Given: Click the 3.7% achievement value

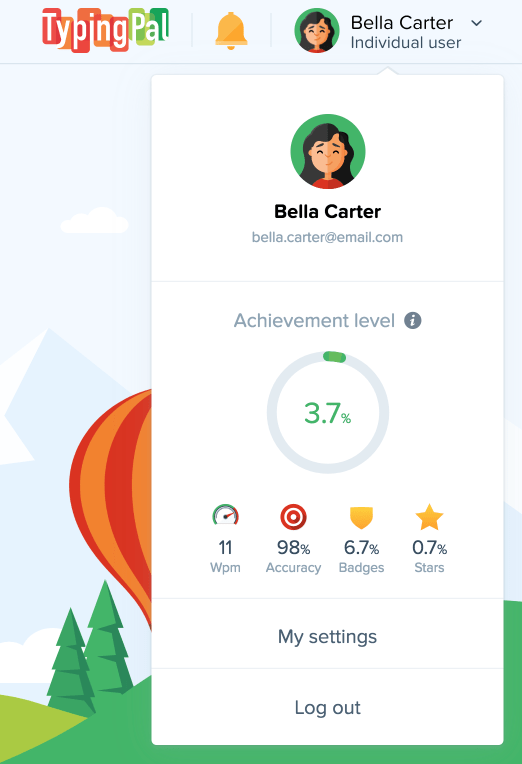Looking at the screenshot, I should coord(328,413).
